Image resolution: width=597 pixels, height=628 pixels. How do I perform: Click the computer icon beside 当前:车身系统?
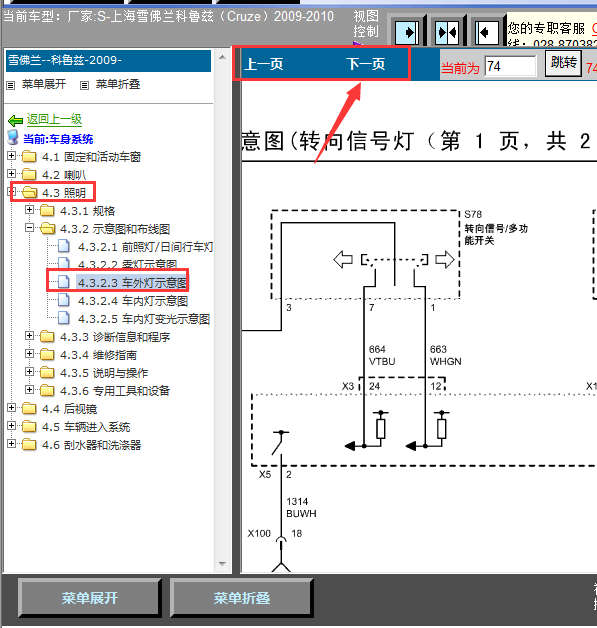(x=13, y=137)
